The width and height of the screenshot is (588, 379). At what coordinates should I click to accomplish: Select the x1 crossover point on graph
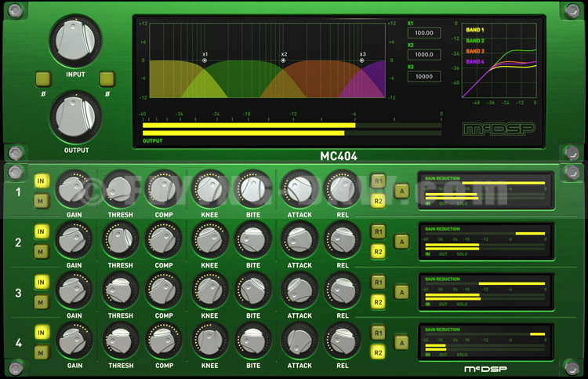[x=205, y=60]
